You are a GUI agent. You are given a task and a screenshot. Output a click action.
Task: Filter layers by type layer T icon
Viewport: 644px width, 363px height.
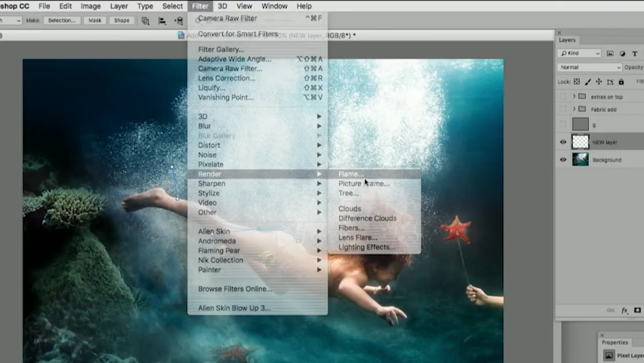pos(635,54)
